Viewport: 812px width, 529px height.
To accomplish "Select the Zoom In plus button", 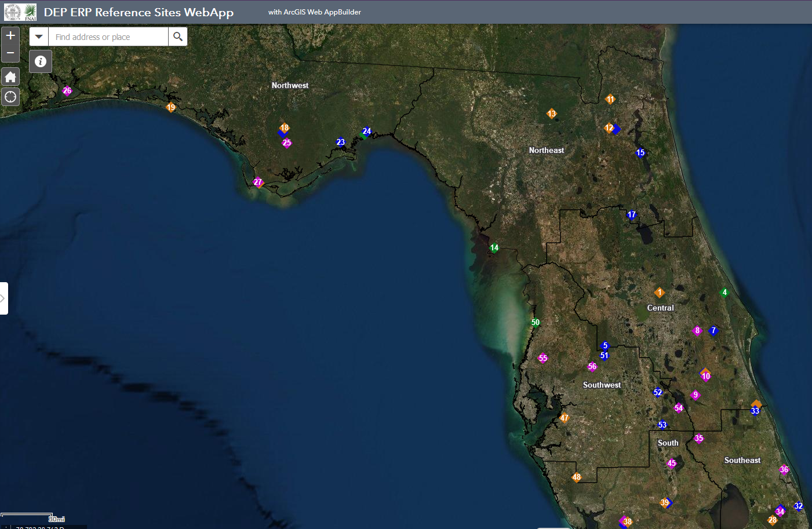I will click(10, 35).
